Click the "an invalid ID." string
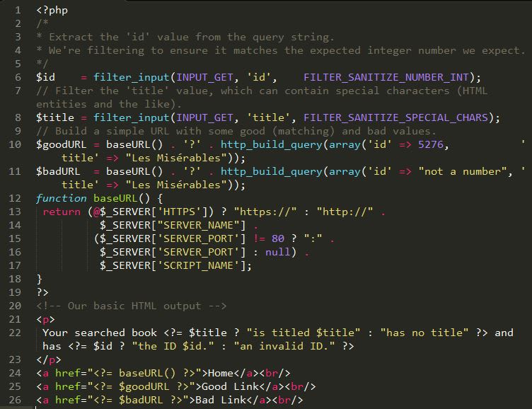Viewport: 532px width, 409px height. tap(284, 347)
